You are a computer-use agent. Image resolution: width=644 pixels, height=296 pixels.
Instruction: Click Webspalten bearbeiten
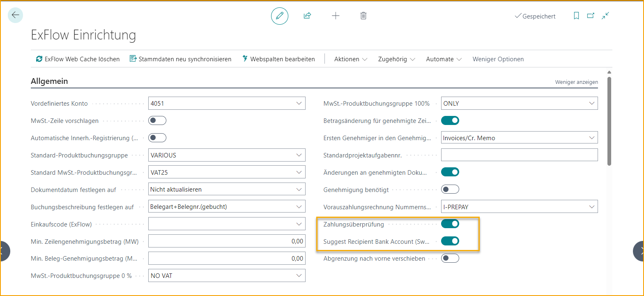(279, 59)
